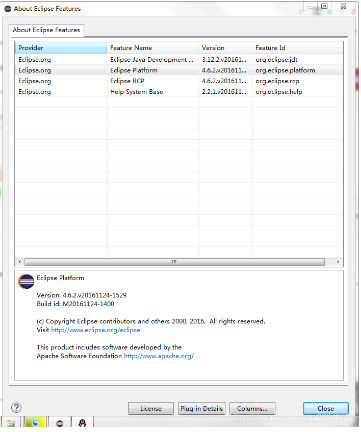This screenshot has height=432, width=361.
Task: Open the www.eclipse.org/eclipse link
Action: 95,330
